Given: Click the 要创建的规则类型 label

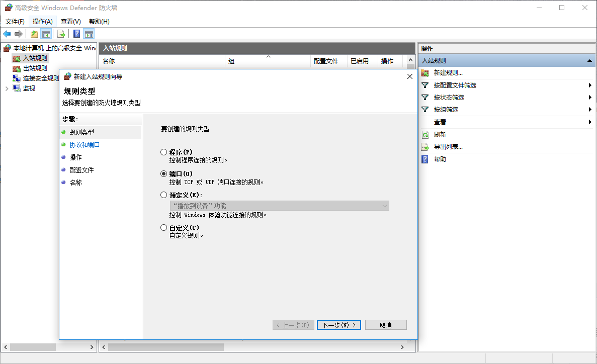Looking at the screenshot, I should 186,129.
